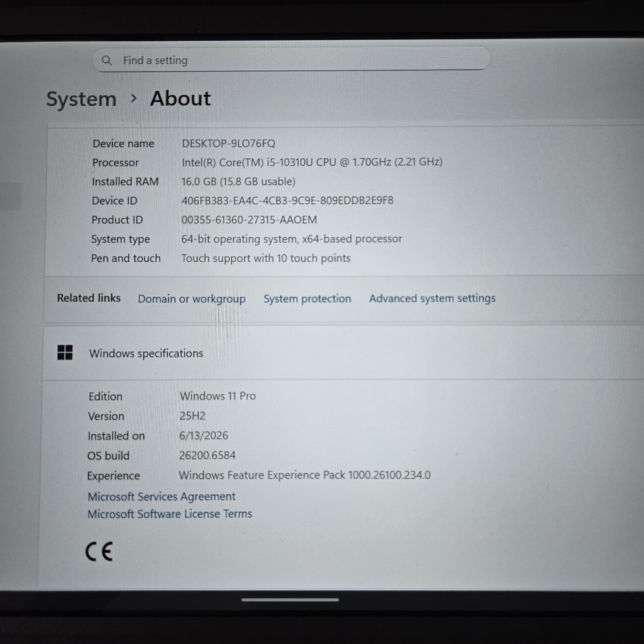Click the Device ID label

coord(114,201)
